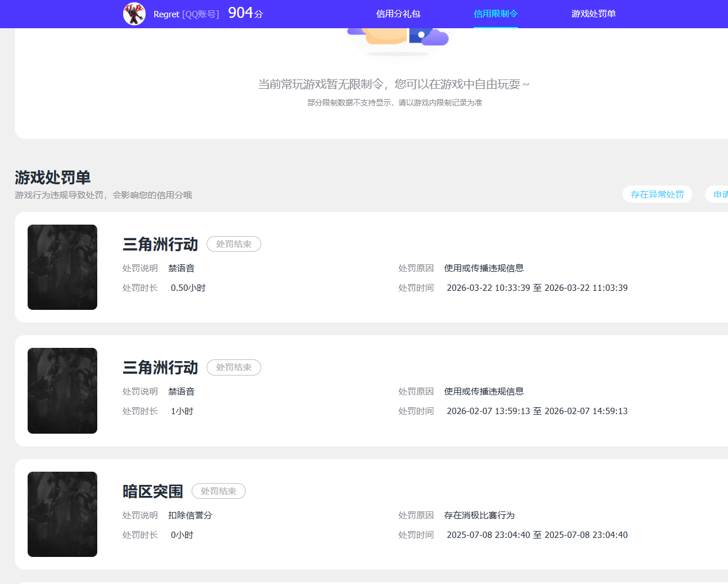Viewport: 728px width, 584px height.
Task: Click 处罚结束 badge beside 暗区突围
Action: (x=218, y=491)
